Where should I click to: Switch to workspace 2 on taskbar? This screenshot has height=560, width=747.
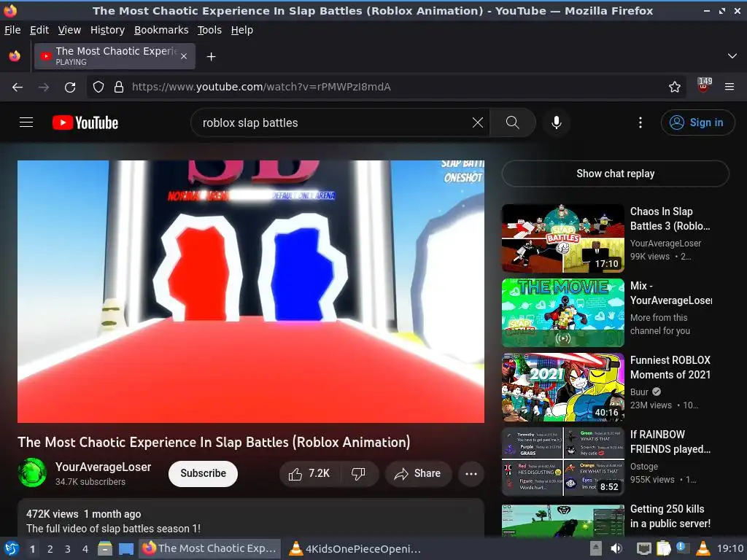coord(50,548)
